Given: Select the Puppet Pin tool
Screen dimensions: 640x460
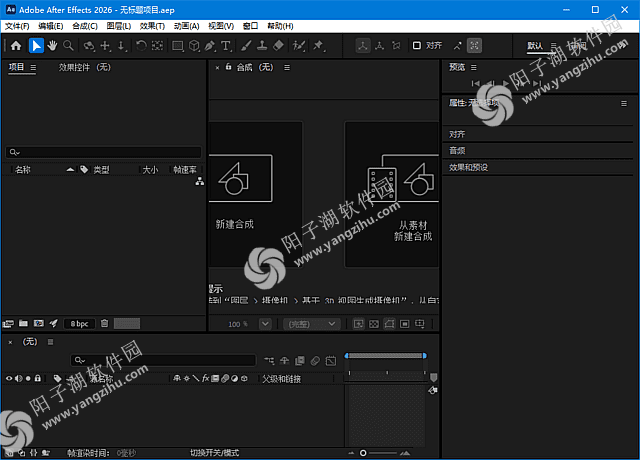Looking at the screenshot, I should click(319, 46).
